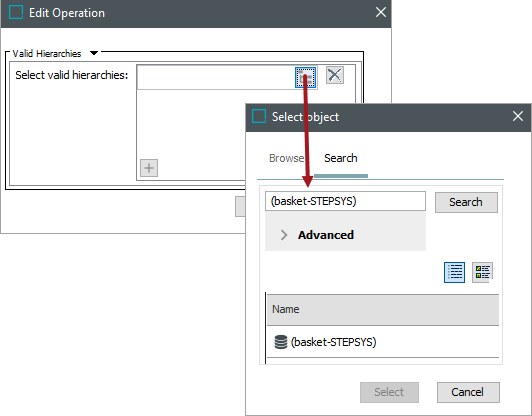The image size is (532, 416).
Task: Switch results to list view icon
Action: [x=454, y=272]
